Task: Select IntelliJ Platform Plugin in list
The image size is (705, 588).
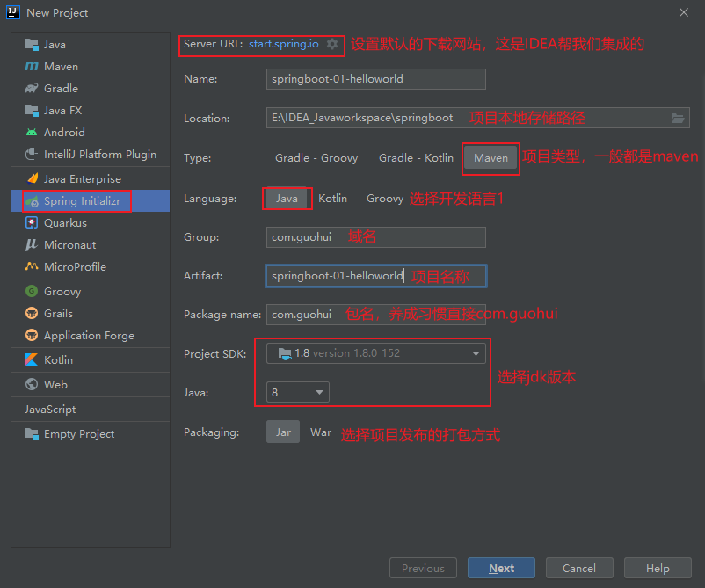Action: click(91, 154)
